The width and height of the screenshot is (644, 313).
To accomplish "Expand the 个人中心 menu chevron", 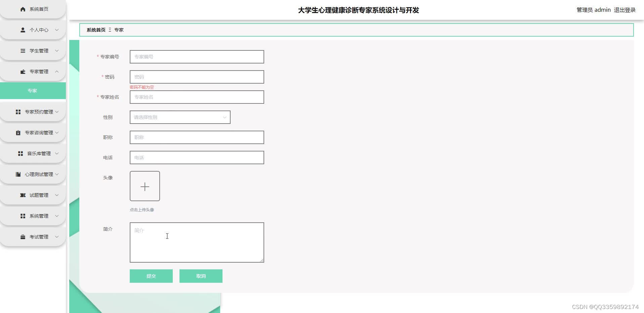I will click(x=57, y=30).
